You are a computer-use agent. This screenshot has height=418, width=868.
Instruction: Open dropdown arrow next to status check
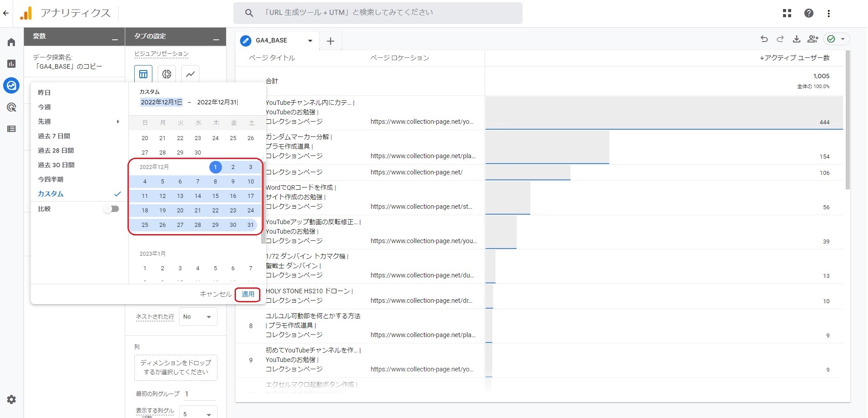pyautogui.click(x=843, y=39)
